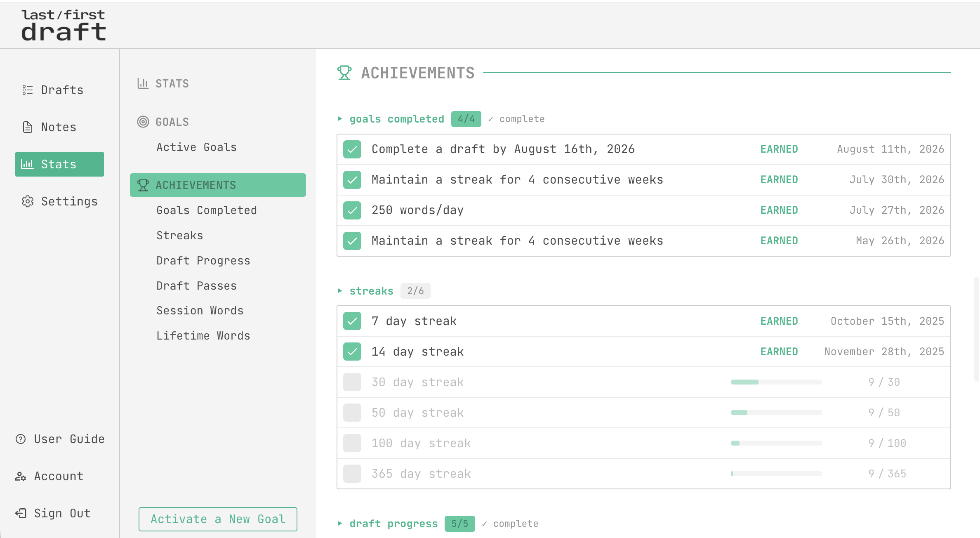Click the Settings gear icon

pos(27,201)
